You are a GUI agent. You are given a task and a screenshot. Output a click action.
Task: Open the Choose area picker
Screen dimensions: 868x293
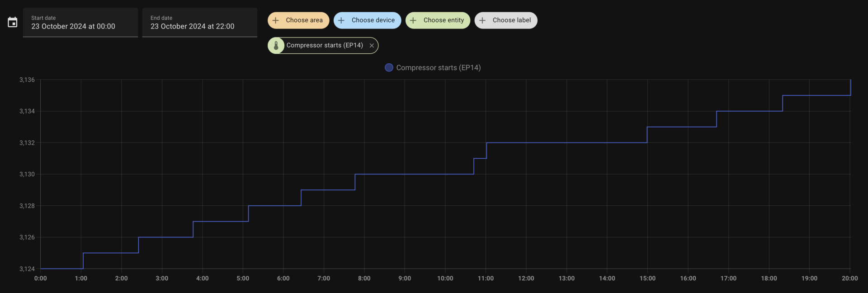click(x=304, y=20)
